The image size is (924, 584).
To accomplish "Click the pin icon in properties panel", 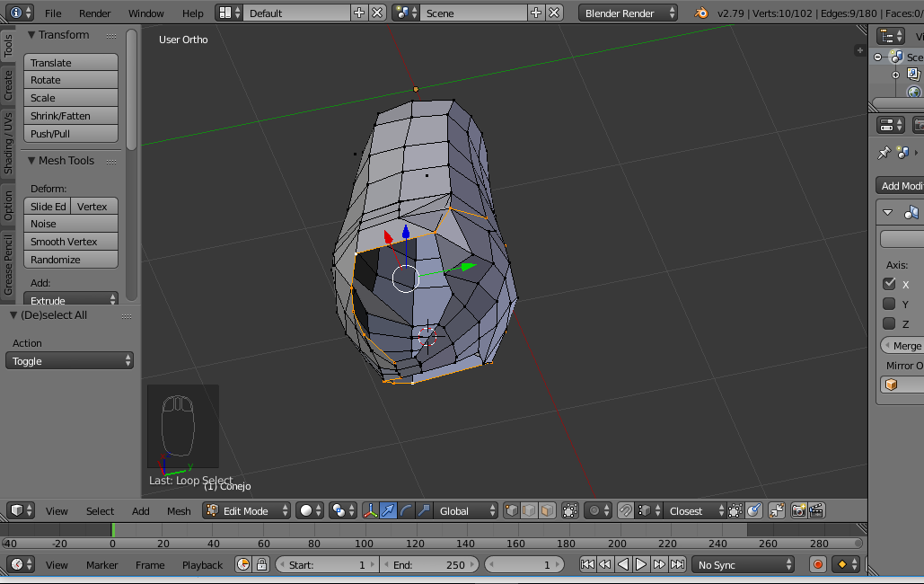I will click(884, 153).
